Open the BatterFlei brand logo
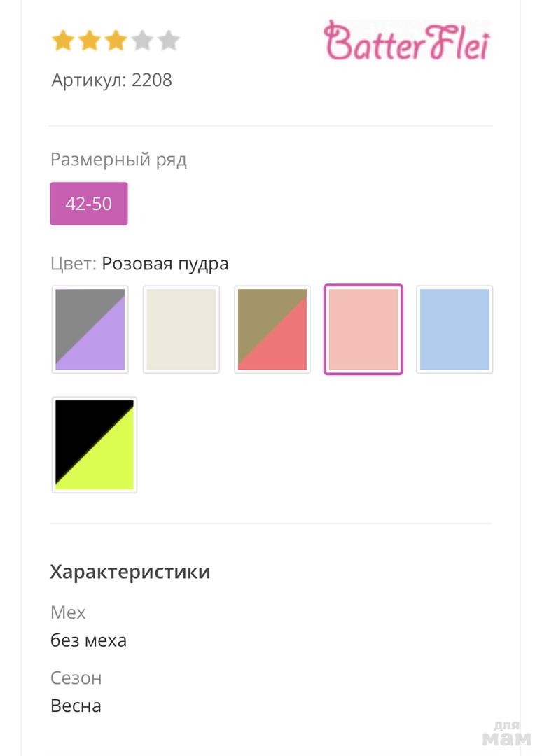This screenshot has height=756, width=542. (x=407, y=41)
